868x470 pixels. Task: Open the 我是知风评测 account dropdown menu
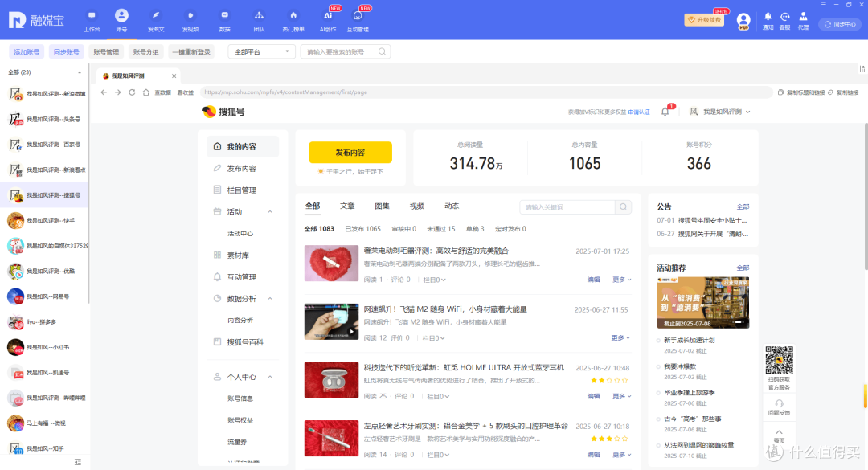[720, 112]
